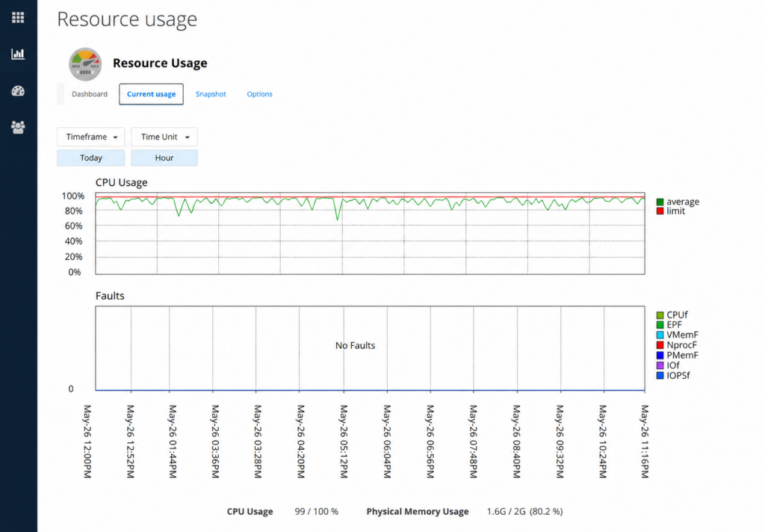Click the EPF legend swatch
This screenshot has width=765, height=532.
click(660, 325)
